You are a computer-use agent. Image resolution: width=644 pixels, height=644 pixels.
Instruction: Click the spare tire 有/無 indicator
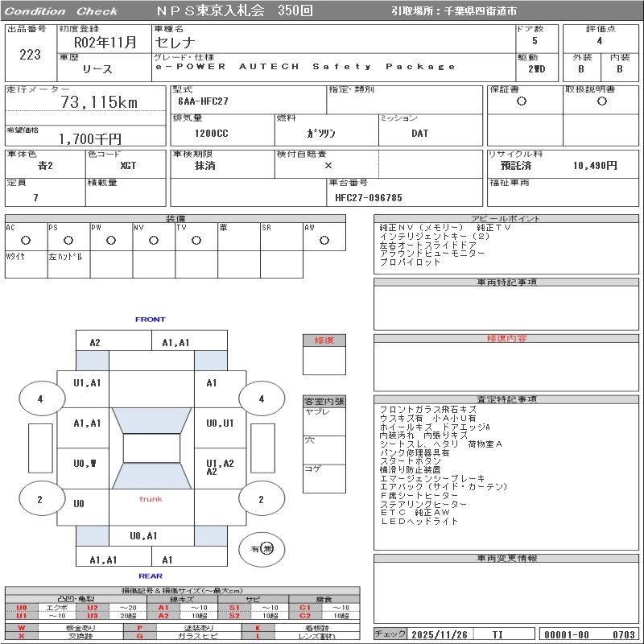(x=262, y=548)
